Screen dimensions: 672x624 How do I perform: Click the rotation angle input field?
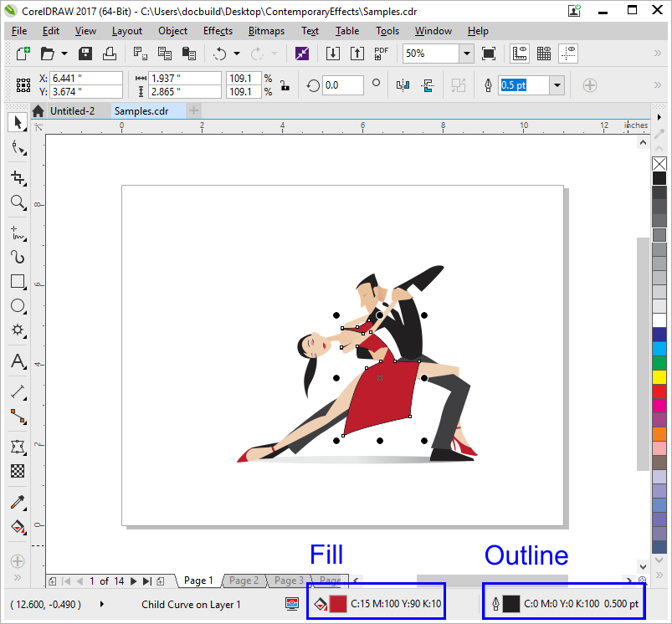tap(342, 85)
